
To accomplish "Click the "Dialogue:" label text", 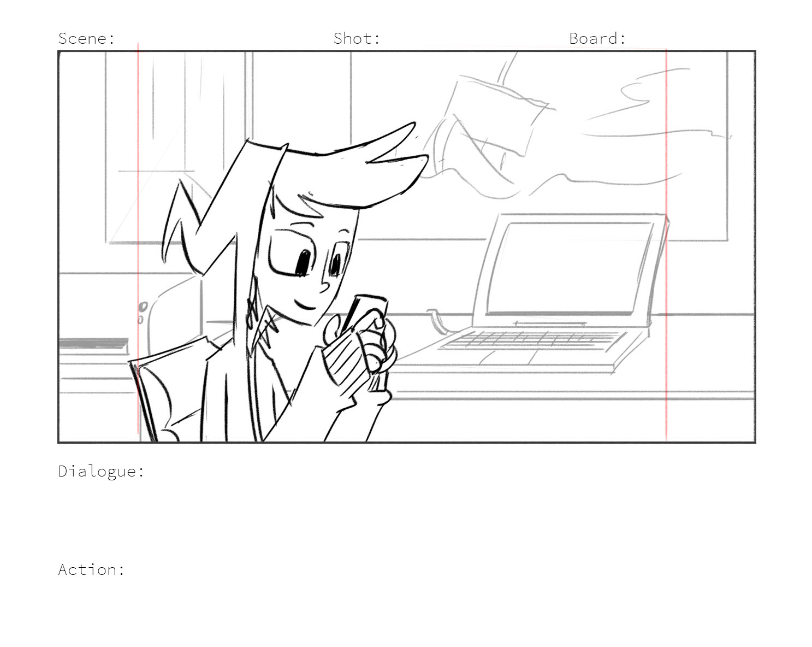I will click(102, 471).
